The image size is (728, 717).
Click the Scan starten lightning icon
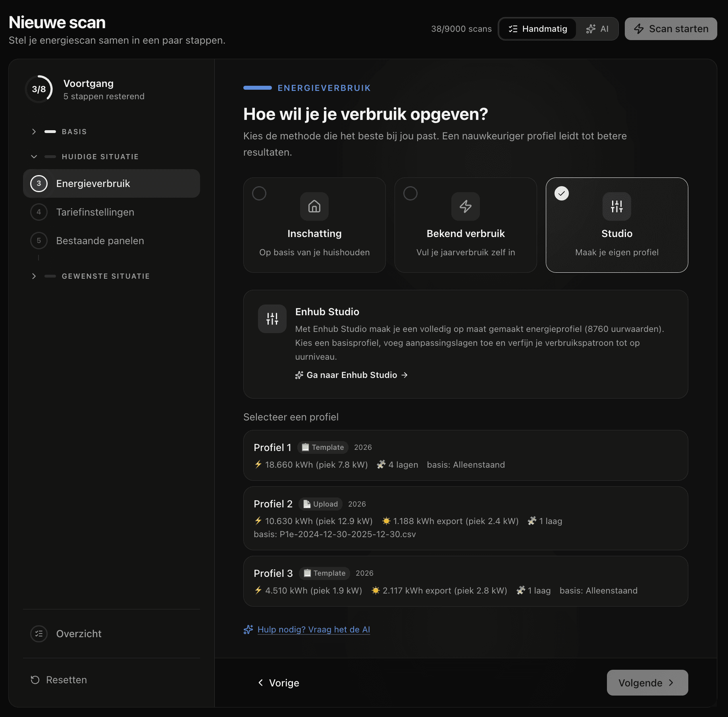639,29
